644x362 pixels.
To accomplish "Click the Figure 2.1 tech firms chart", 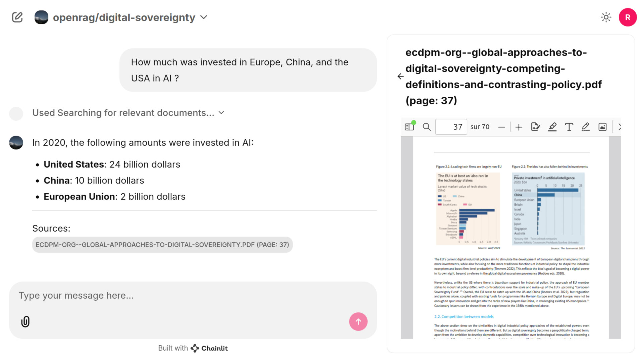I will 468,209.
